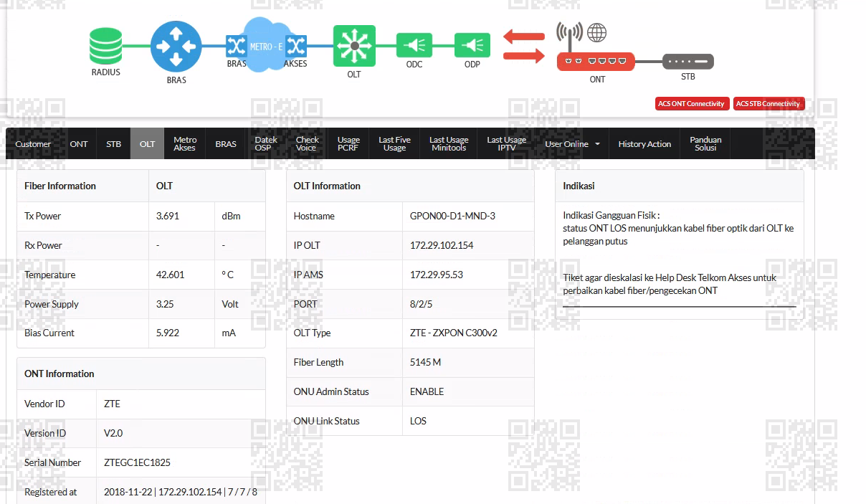This screenshot has height=504, width=866.
Task: Open the Usage PCRF tab
Action: coord(348,144)
